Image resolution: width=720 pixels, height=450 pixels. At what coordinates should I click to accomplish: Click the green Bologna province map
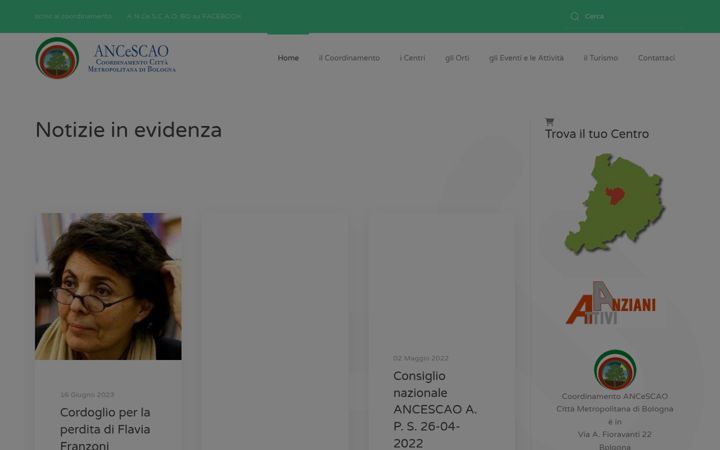[614, 204]
